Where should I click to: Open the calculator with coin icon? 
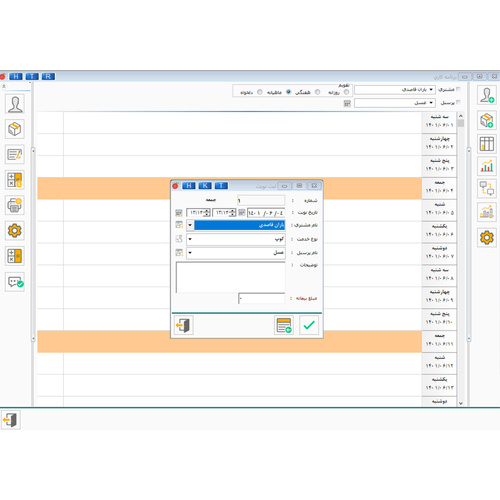(x=15, y=180)
